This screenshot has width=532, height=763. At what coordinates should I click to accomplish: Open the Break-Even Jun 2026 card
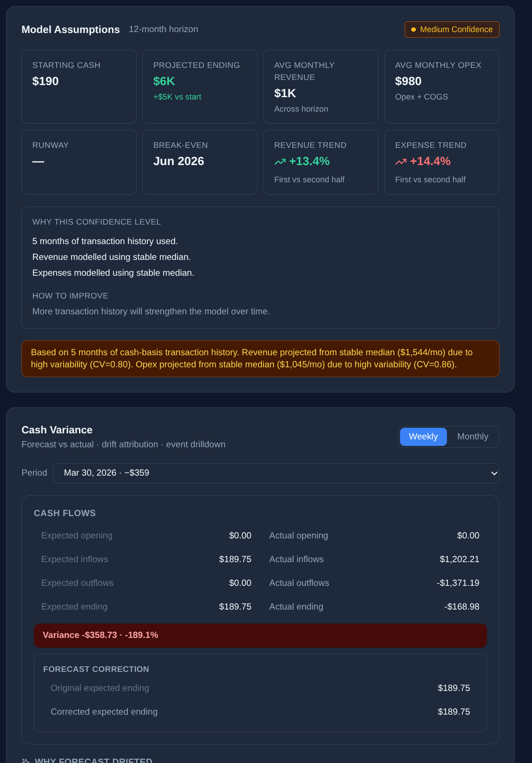[x=200, y=162]
